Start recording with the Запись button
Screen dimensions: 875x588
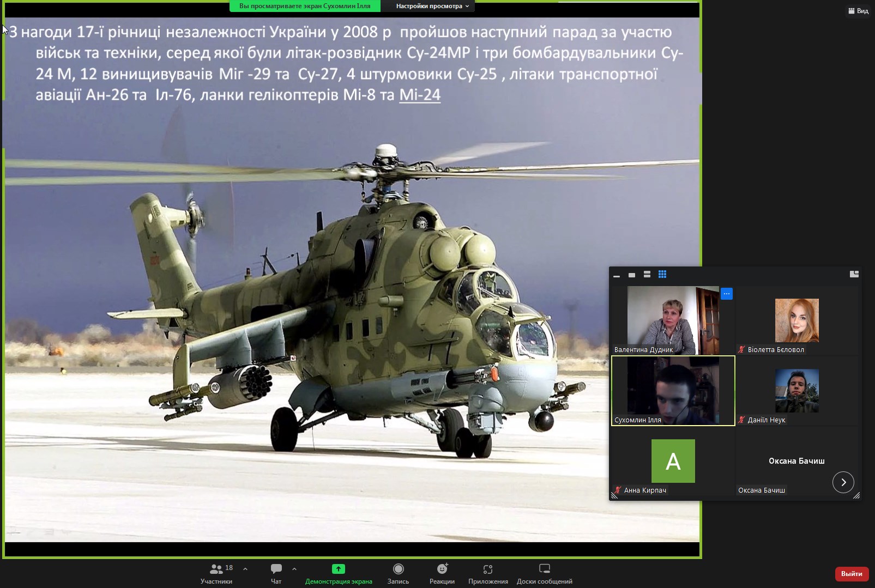click(398, 573)
